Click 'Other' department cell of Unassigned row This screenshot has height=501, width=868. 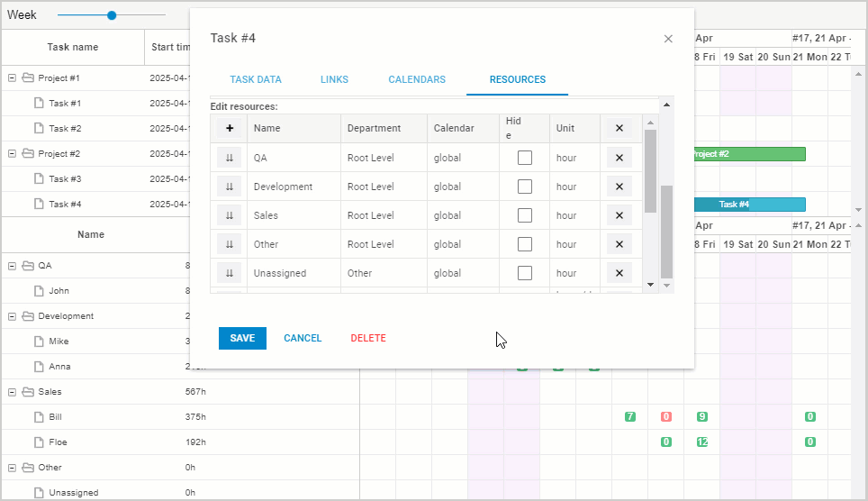pos(384,273)
